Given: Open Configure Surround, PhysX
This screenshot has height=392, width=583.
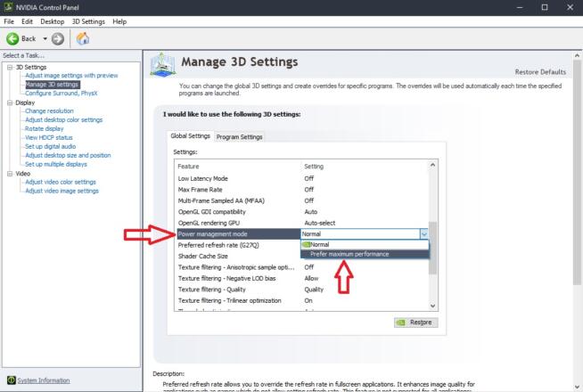Looking at the screenshot, I should point(62,94).
